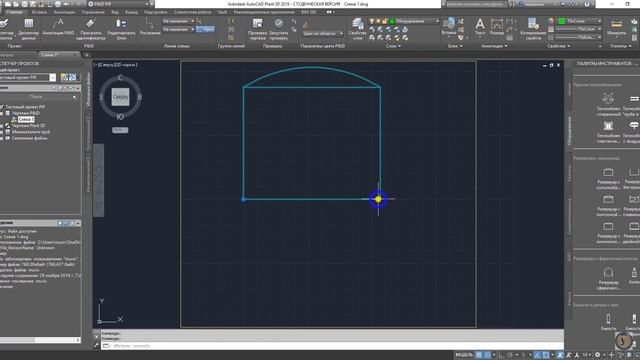Viewport: 640px width, 360px height.
Task: Open the new drawing tab plus button
Action: 87,55
